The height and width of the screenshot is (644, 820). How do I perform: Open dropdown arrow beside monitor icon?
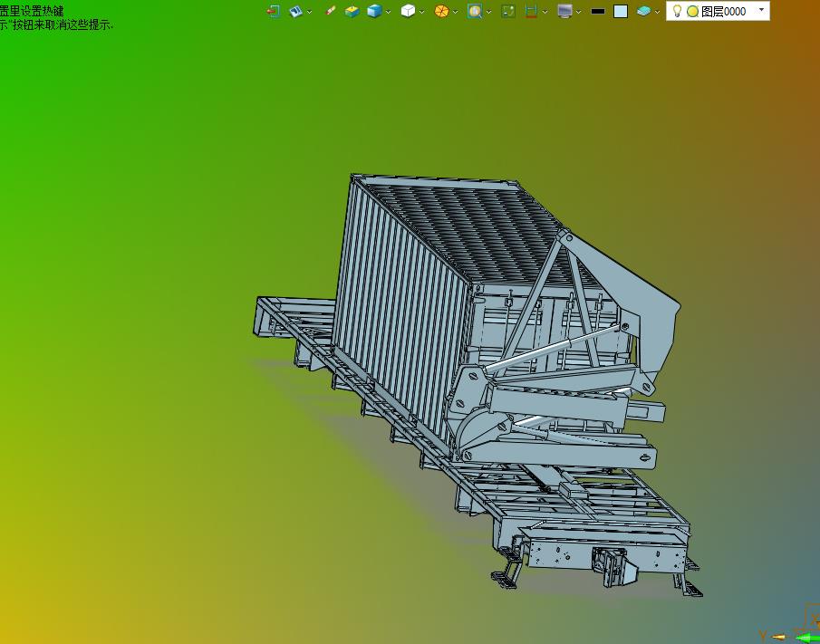pyautogui.click(x=578, y=12)
